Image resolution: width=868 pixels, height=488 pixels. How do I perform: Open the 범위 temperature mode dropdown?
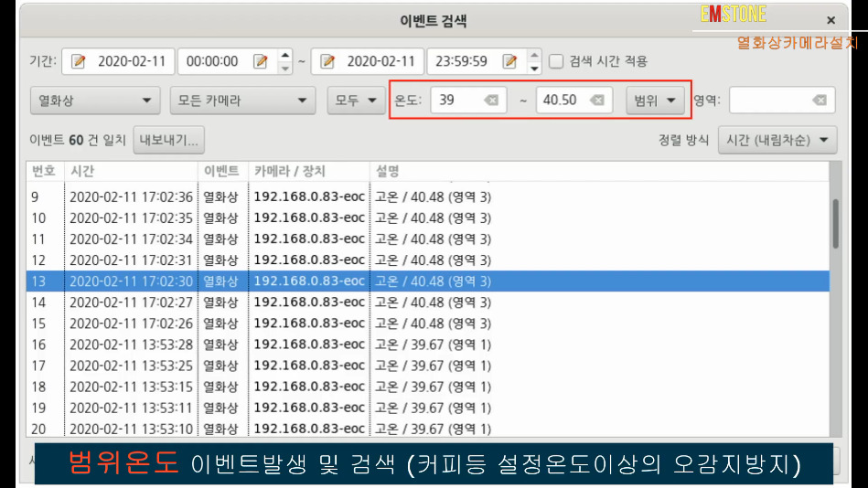[x=655, y=101]
